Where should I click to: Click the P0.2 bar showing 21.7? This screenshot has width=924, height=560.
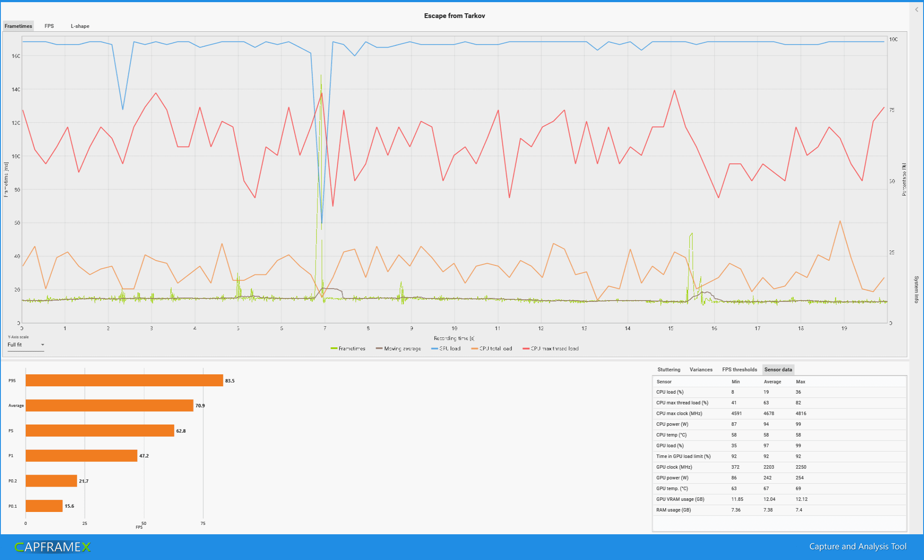(x=51, y=481)
